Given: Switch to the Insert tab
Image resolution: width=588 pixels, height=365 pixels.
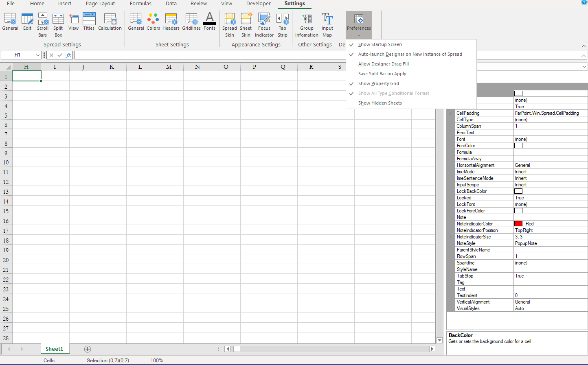Looking at the screenshot, I should (x=64, y=4).
